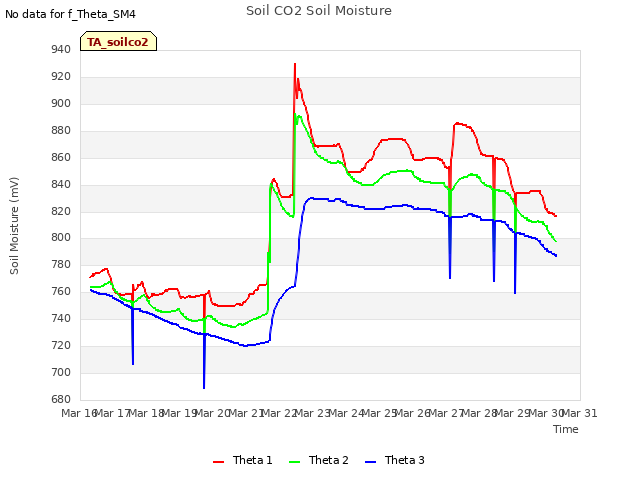Toggle the Theta 3 legend entry
The height and width of the screenshot is (480, 640).
(x=395, y=460)
